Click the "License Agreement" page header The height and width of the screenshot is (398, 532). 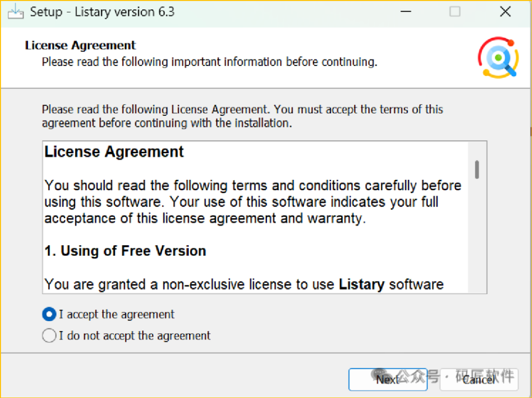click(81, 45)
